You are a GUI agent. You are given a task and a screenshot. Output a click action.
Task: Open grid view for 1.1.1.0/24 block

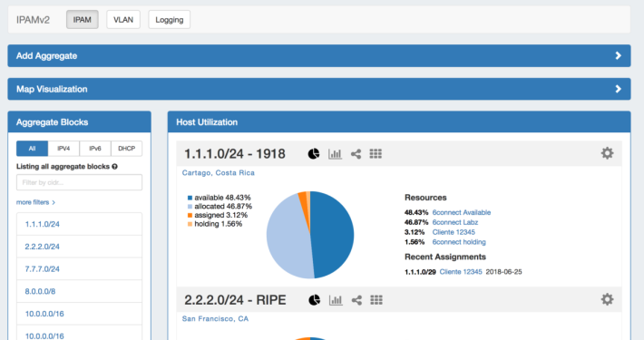376,154
